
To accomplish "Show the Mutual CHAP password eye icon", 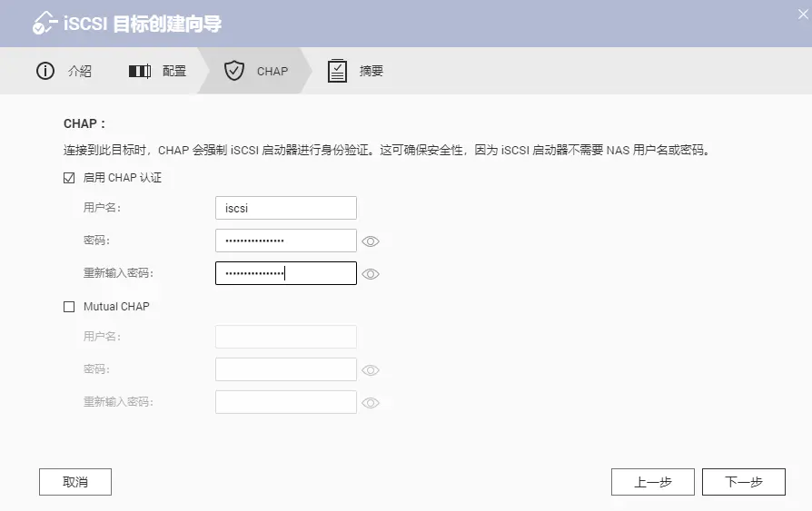I will [371, 370].
